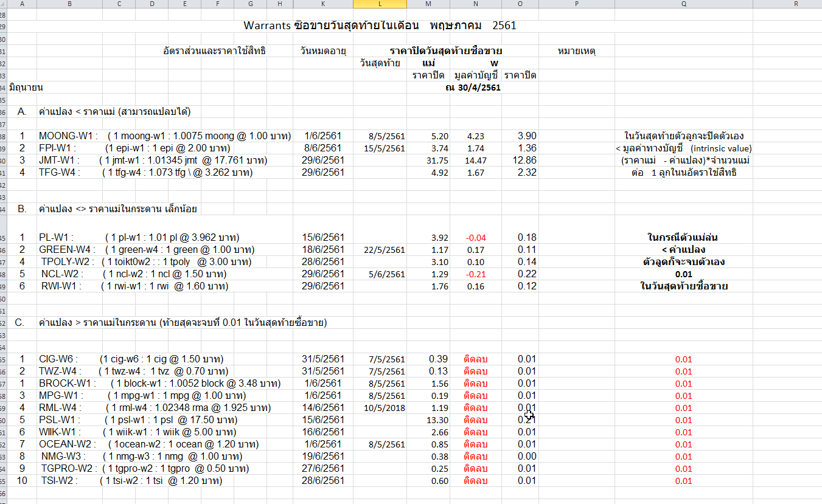Viewport: 822px width, 504px height.
Task: Click last trading date 5/6/2561
Action: [388, 274]
